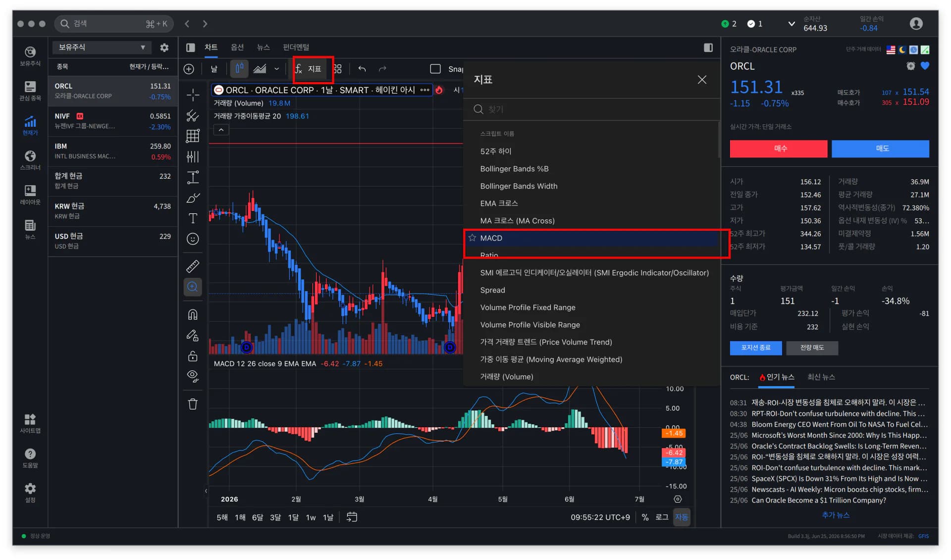
Task: Click the red 매수 buy button
Action: [x=779, y=149]
